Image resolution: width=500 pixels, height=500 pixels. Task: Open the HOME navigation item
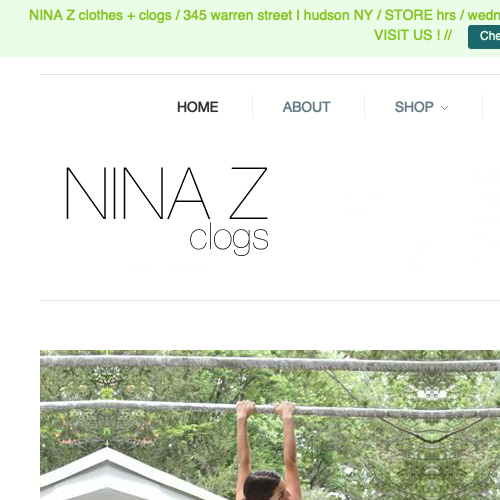point(197,107)
